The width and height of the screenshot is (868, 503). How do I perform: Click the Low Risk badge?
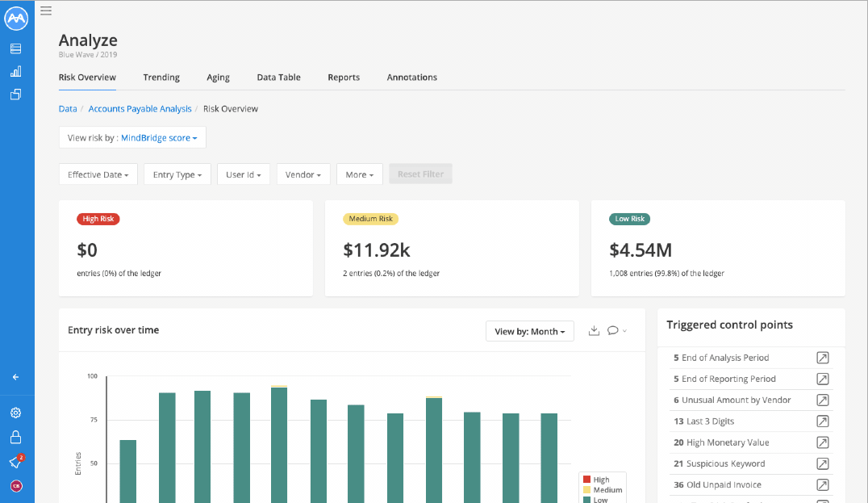click(x=630, y=219)
